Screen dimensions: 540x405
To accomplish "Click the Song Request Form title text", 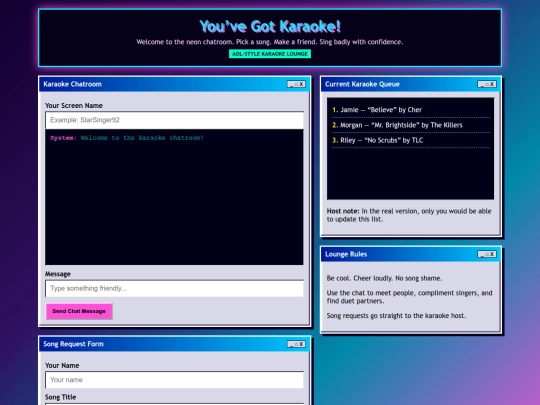I will click(x=73, y=344).
